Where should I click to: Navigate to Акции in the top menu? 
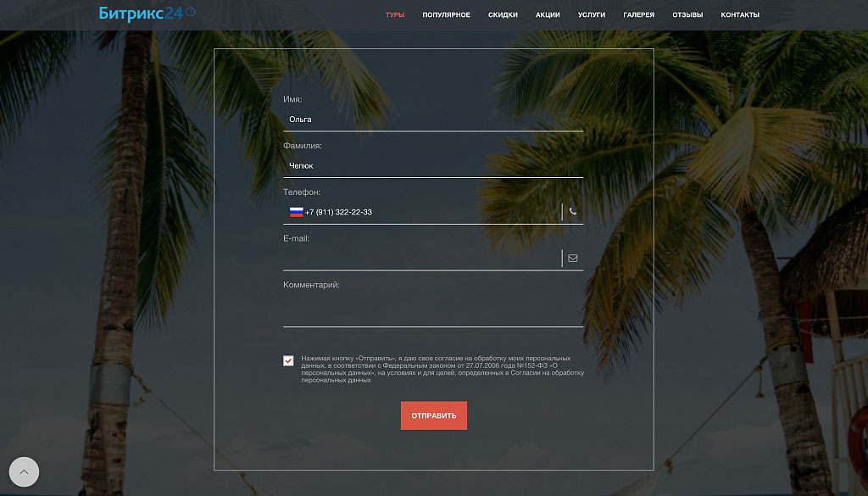point(548,15)
